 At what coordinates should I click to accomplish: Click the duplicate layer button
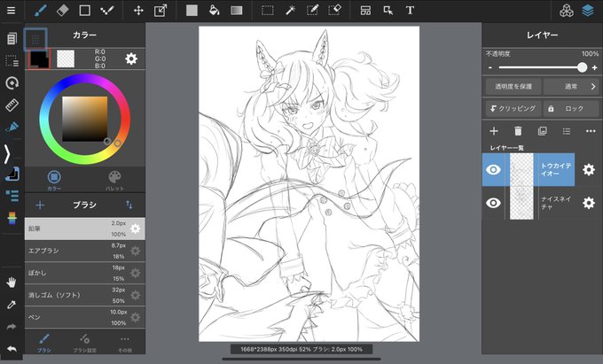[542, 131]
